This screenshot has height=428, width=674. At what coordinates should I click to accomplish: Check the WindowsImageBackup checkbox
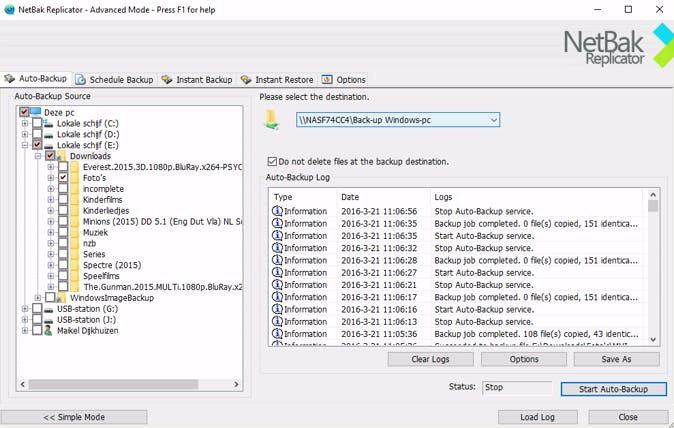coord(50,297)
